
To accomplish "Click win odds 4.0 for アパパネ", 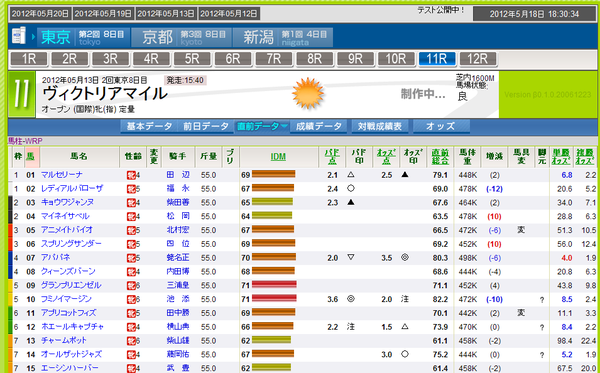I will [x=567, y=258].
